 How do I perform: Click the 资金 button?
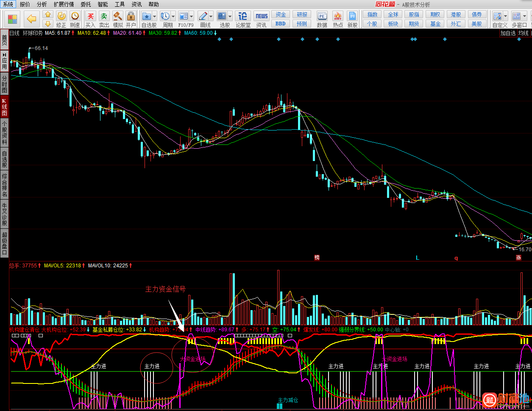[281, 14]
